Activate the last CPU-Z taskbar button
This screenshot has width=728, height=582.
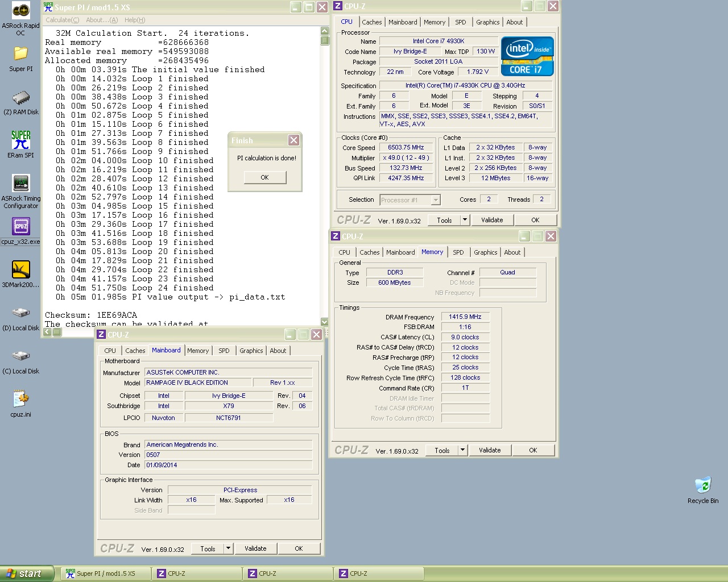click(x=378, y=573)
